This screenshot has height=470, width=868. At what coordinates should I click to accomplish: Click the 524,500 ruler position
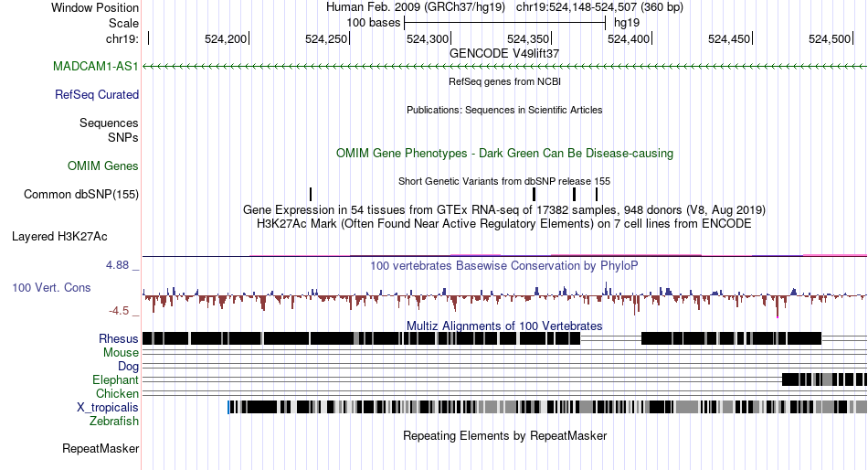click(830, 38)
